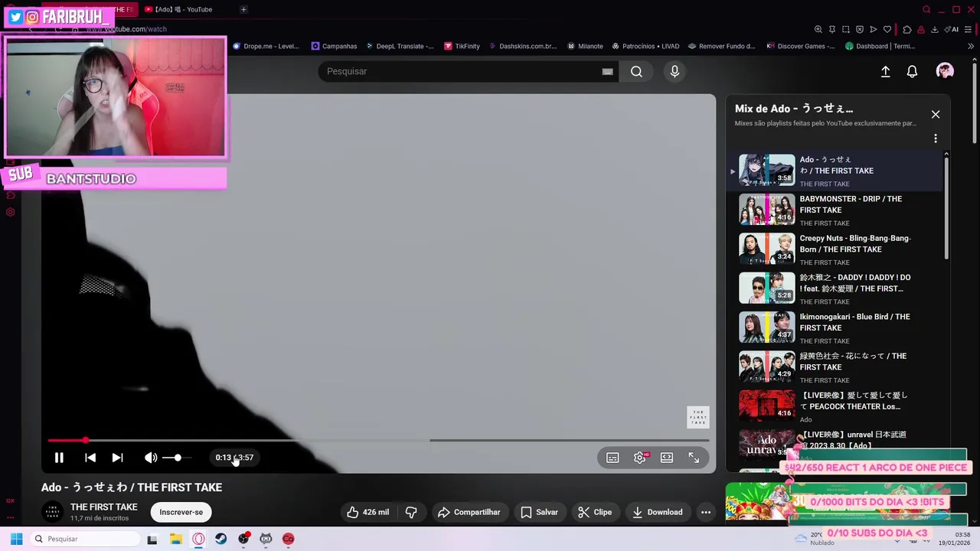980x551 pixels.
Task: Click the Compartilhar share button
Action: click(x=469, y=512)
